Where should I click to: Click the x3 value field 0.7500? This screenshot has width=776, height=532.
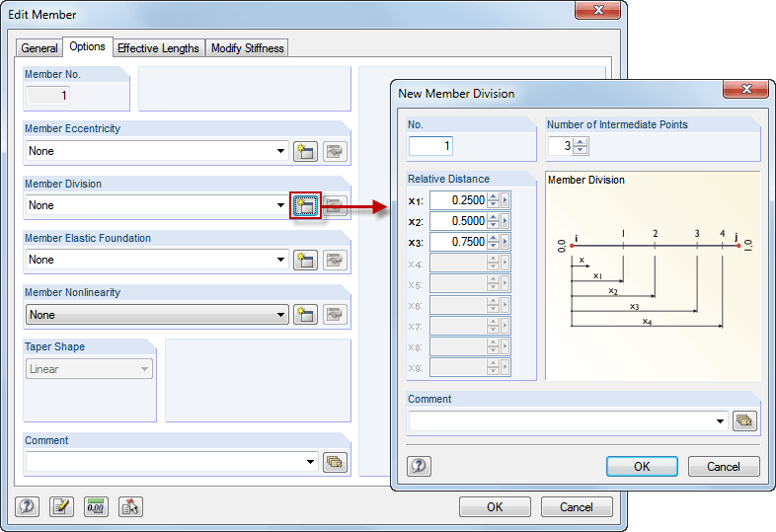(459, 242)
